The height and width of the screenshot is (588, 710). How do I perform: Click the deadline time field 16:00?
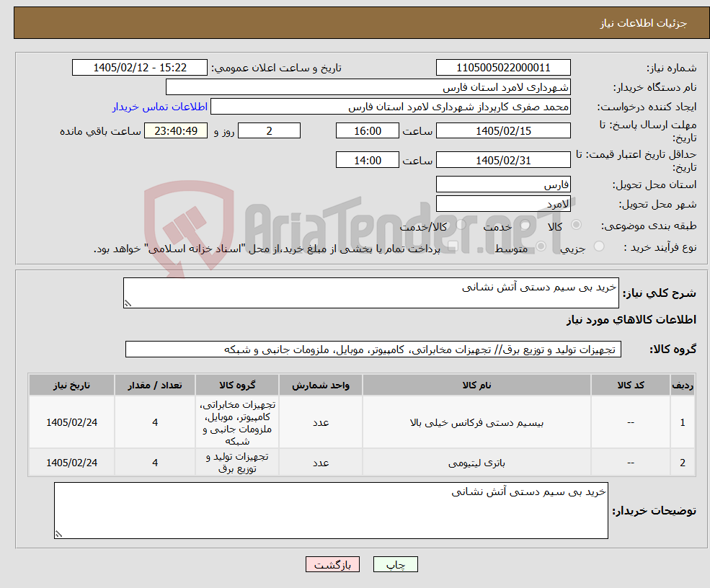tap(367, 131)
